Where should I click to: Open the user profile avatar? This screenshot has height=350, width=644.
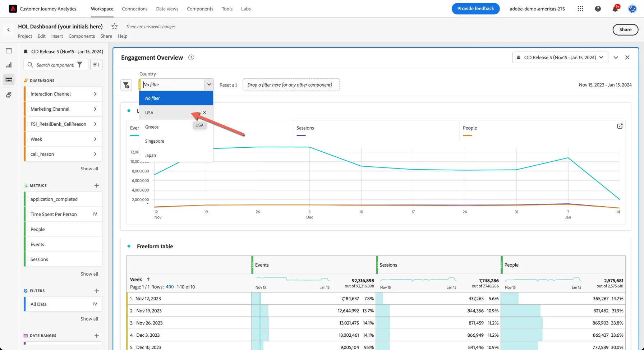(632, 9)
